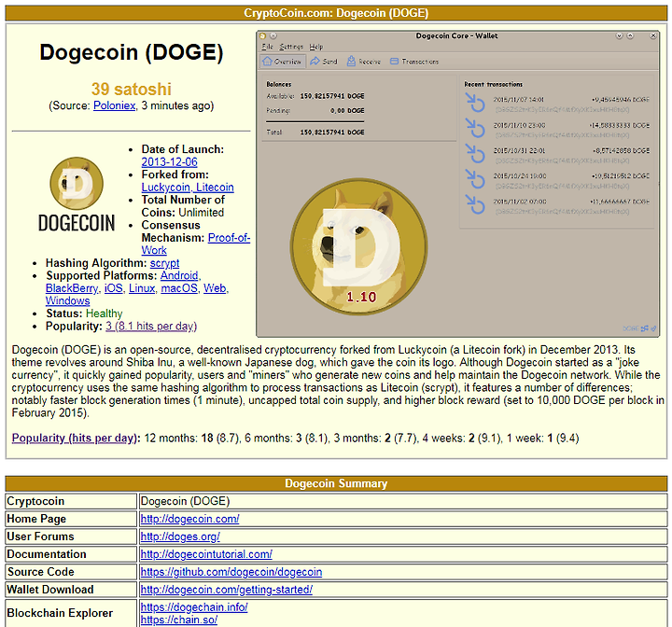The image size is (672, 627).
Task: Open the File menu in wallet window
Action: click(268, 47)
